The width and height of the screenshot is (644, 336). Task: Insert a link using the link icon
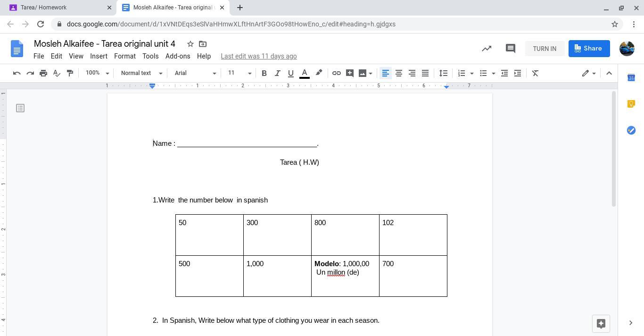(336, 73)
